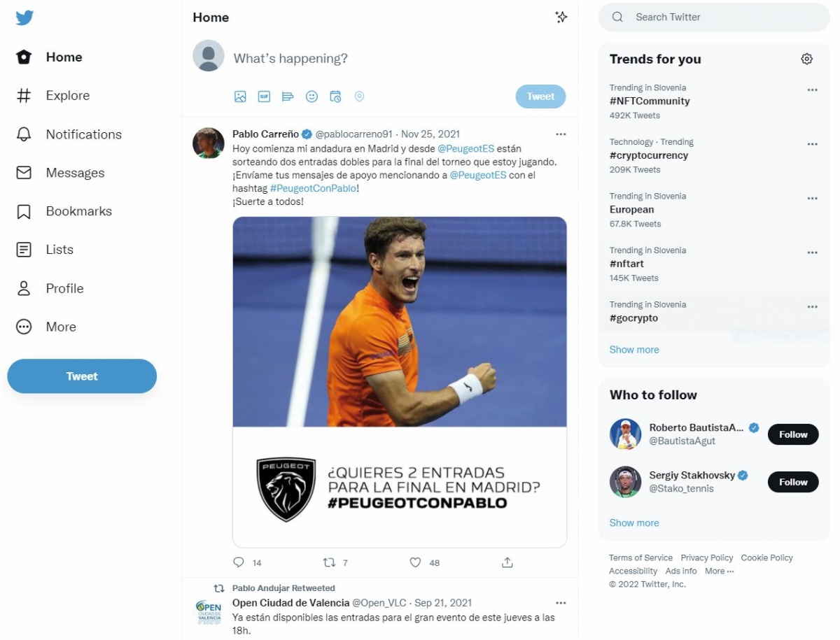Click the top tweets sparkle icon
Viewport: 840px width, 640px height.
561,17
